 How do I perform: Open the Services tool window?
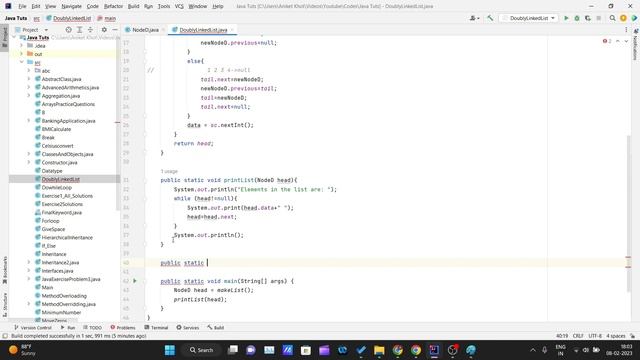[x=188, y=328]
